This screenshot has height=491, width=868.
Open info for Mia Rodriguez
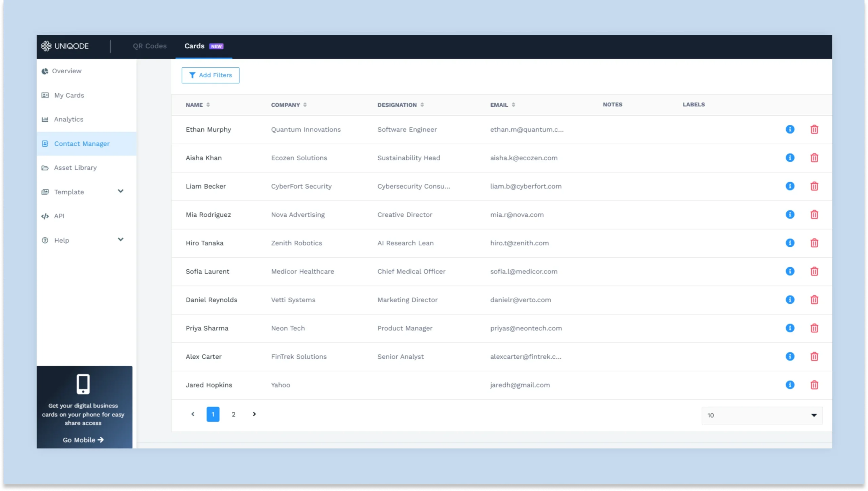pyautogui.click(x=790, y=215)
